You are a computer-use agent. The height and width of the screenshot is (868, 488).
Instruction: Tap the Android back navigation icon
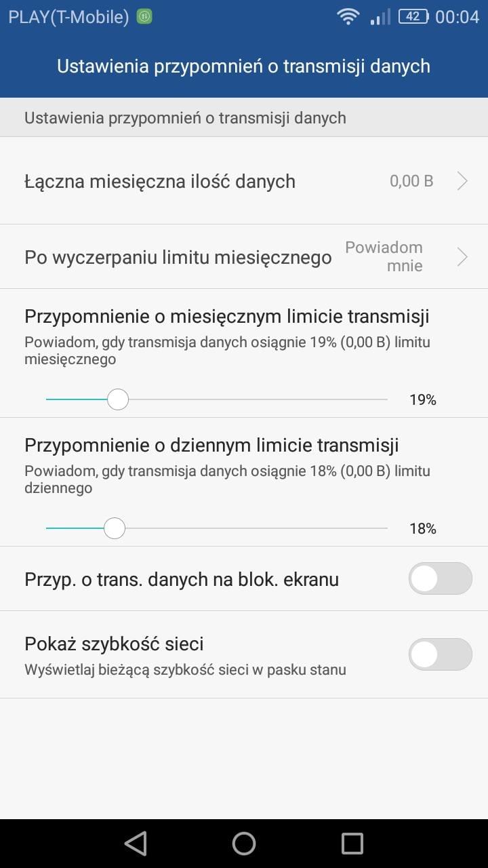pyautogui.click(x=136, y=844)
